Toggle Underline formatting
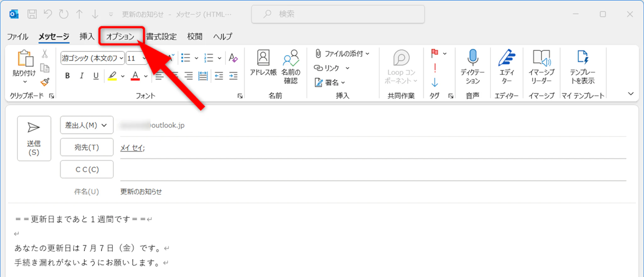Image resolution: width=644 pixels, height=277 pixels. click(x=96, y=76)
